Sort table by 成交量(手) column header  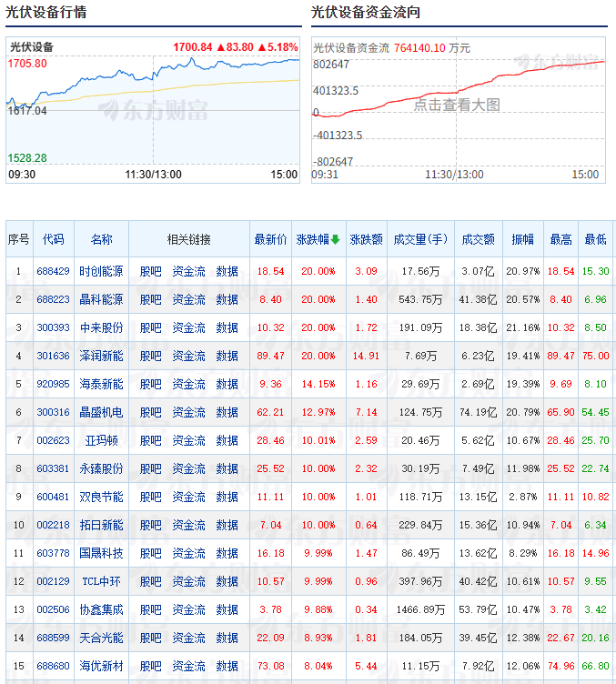pos(420,239)
